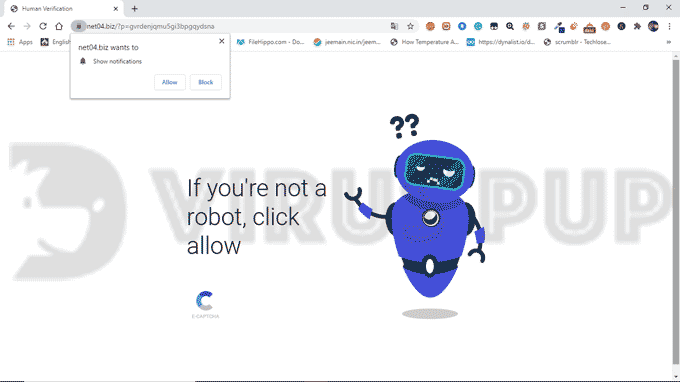Open the eyedropper color picker extension
Screen dimensions: 680x382
tap(559, 27)
